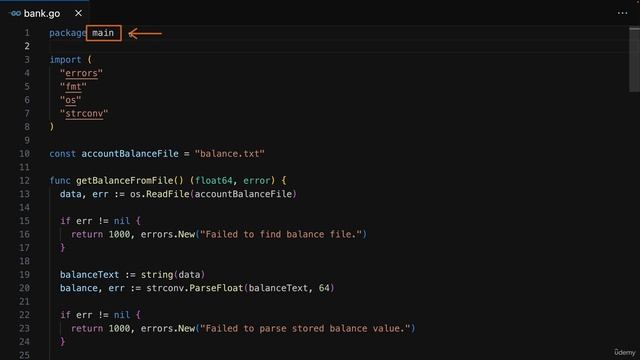Click the "nil" keyword on line 22
This screenshot has width=640, height=360.
click(x=122, y=316)
